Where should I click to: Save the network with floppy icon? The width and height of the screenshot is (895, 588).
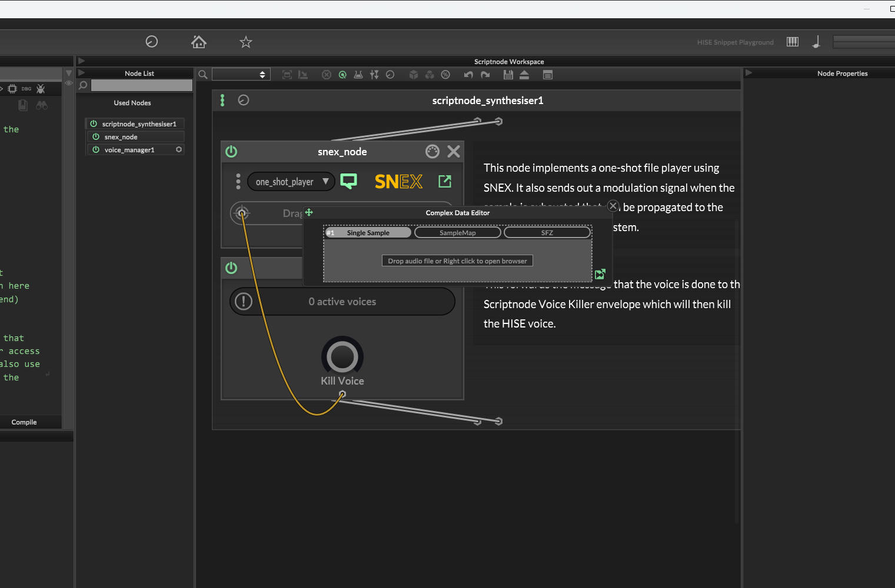[x=508, y=75]
